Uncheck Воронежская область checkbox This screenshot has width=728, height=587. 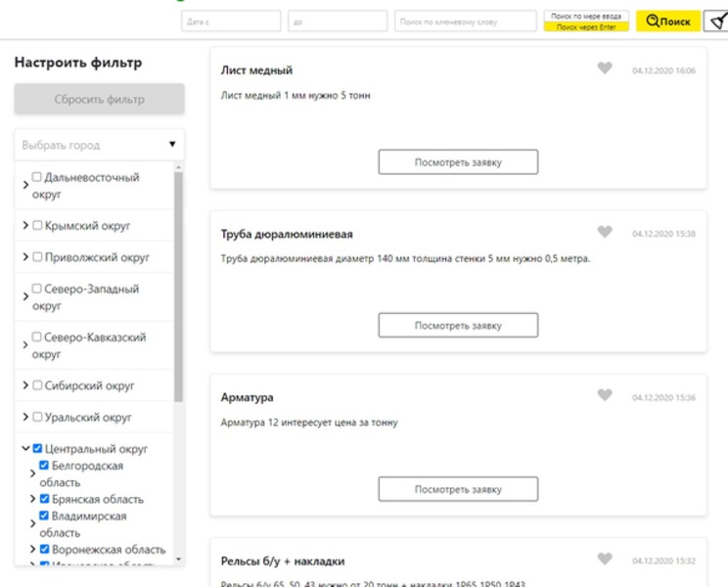coord(45,549)
